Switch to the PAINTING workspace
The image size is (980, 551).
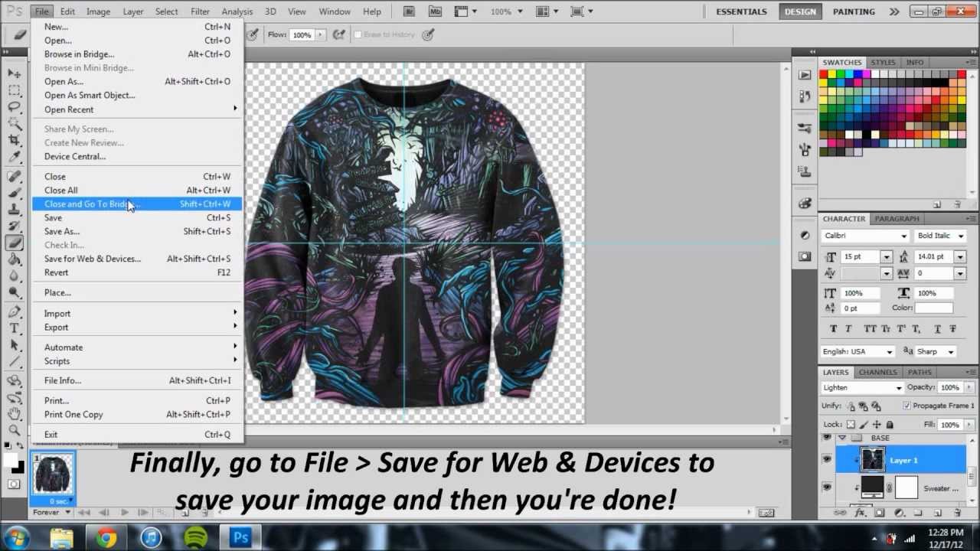(854, 11)
